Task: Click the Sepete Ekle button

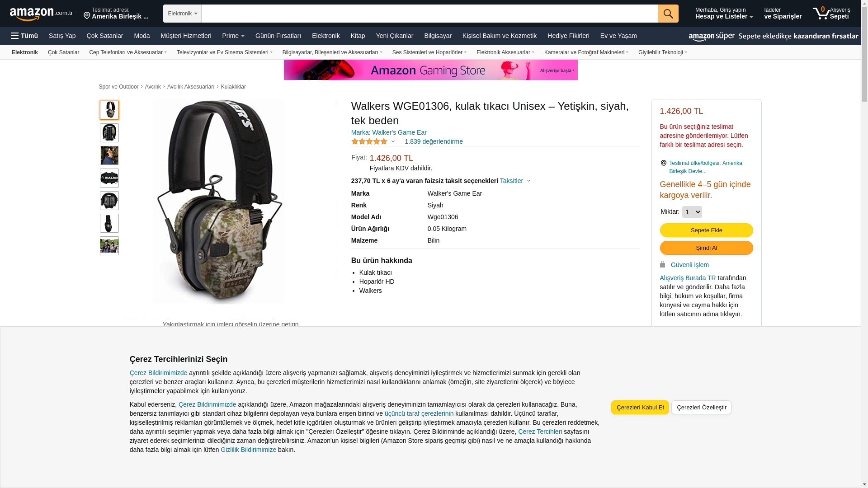Action: click(x=706, y=230)
